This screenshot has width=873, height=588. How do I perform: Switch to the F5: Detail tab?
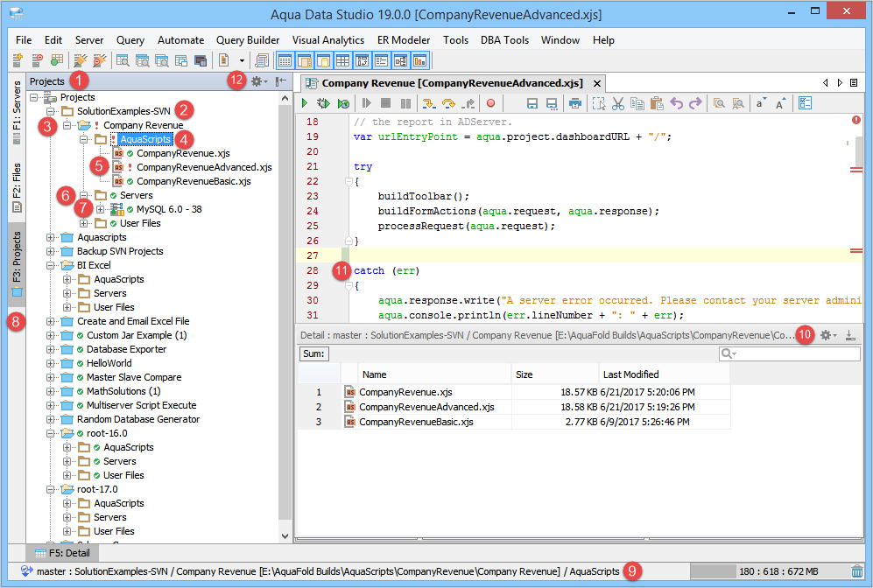(66, 553)
